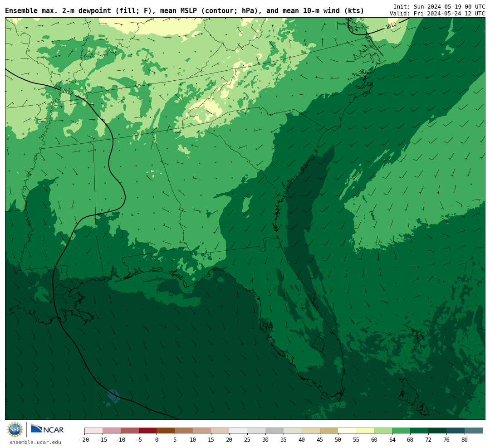490x448 pixels.
Task: Click the 1012 contour label near top-right coast
Action: 391,26
